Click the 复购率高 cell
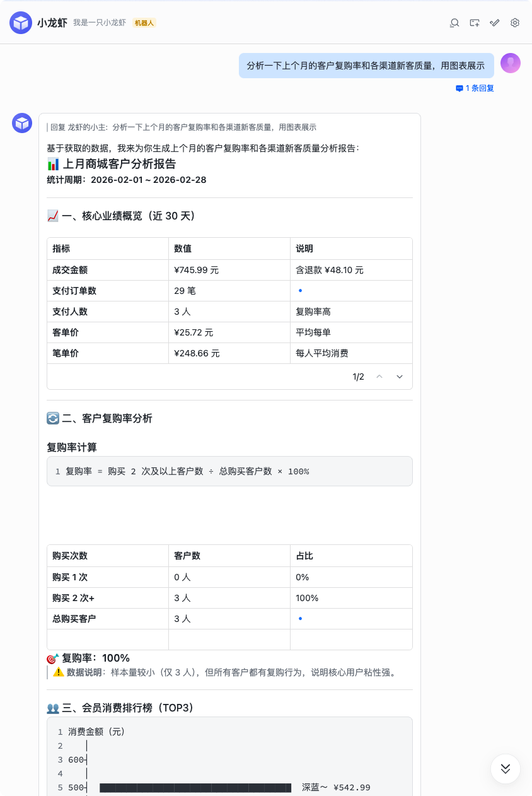Screen dimensions: 532x796 click(351, 312)
